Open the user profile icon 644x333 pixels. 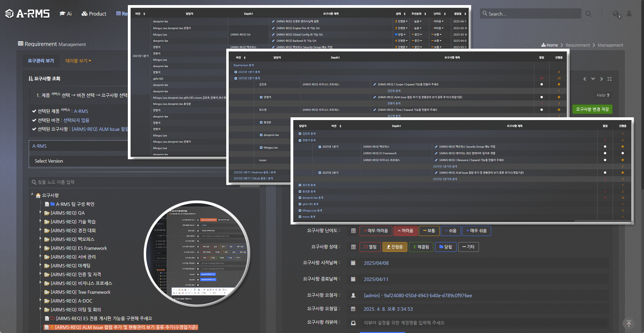click(629, 14)
